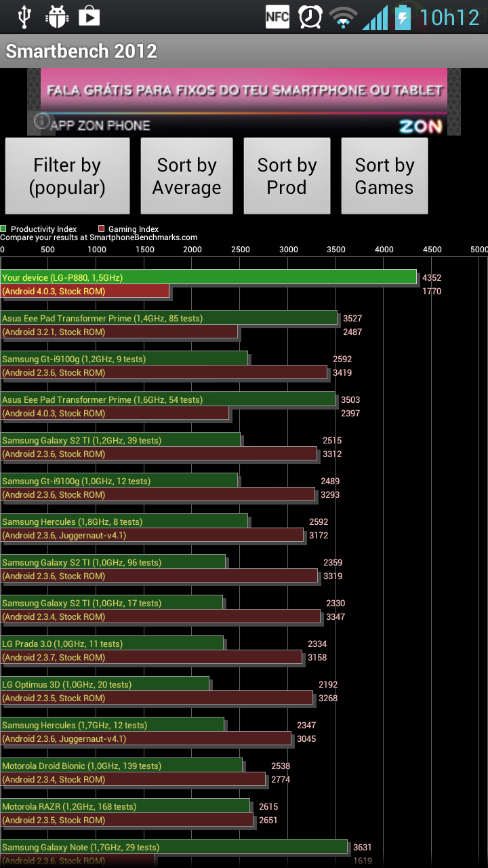The height and width of the screenshot is (868, 488).
Task: Tap the NFC status icon
Action: 277,17
